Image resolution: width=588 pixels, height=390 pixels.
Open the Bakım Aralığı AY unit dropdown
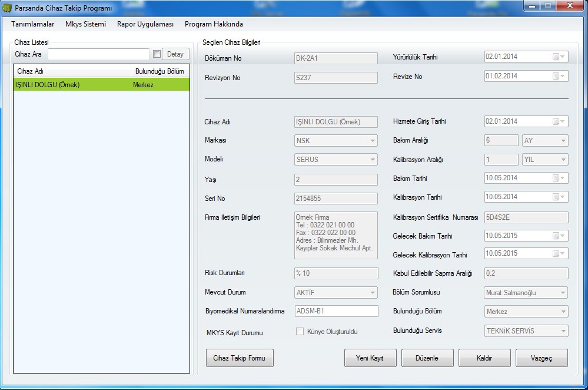point(563,141)
